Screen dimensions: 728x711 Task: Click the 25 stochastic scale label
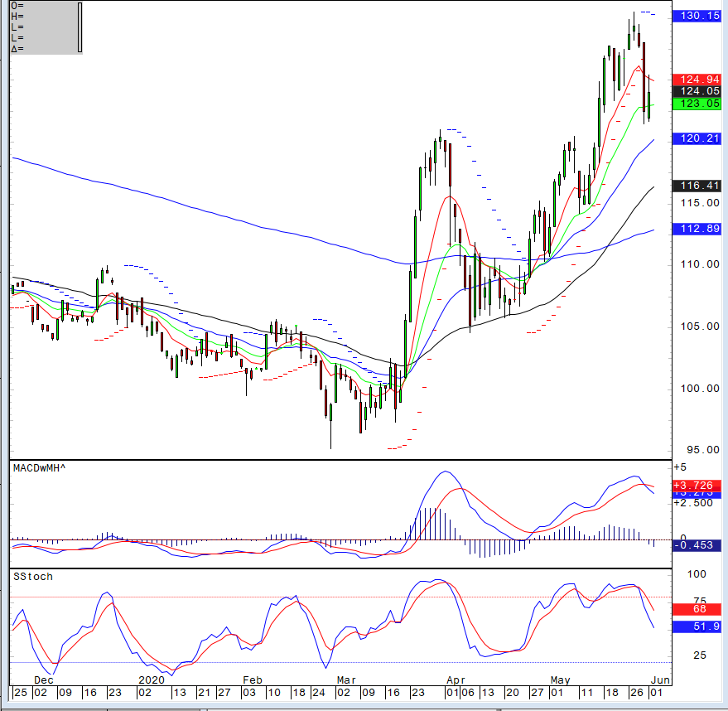pyautogui.click(x=700, y=655)
